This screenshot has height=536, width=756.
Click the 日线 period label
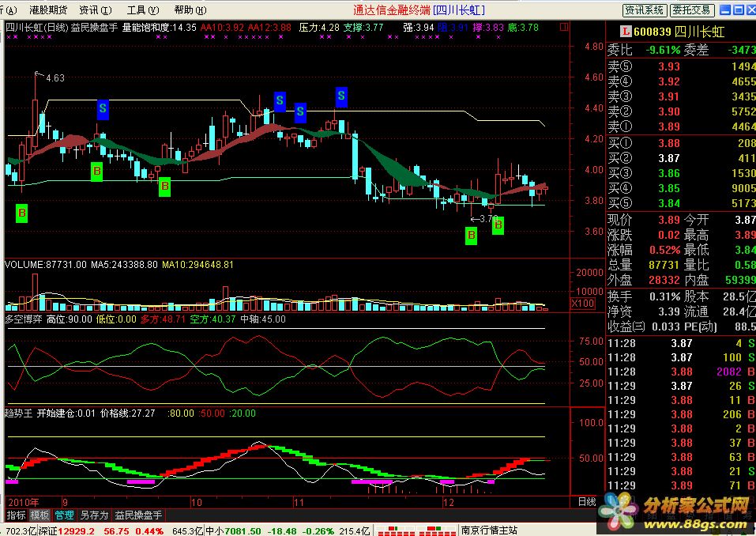pos(587,502)
